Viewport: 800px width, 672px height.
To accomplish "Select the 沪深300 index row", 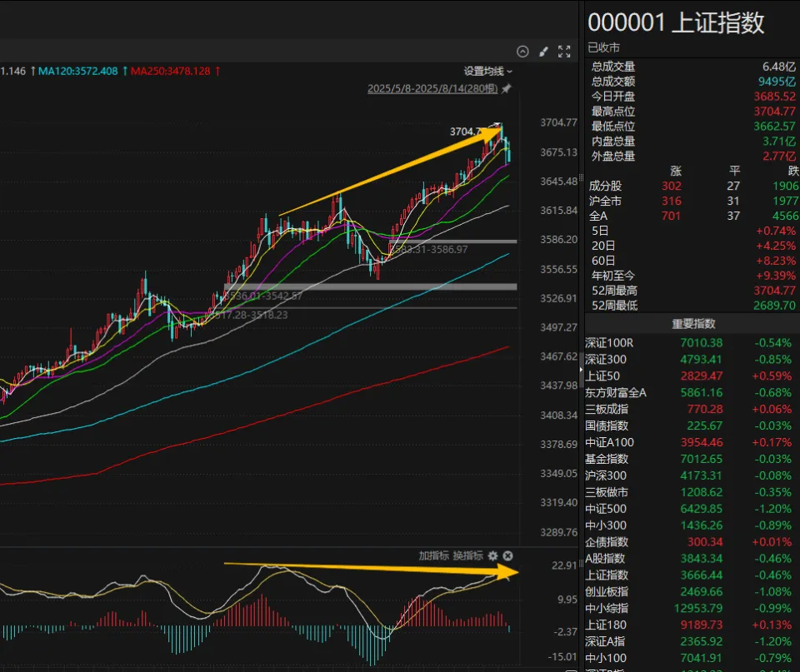I will 692,475.
